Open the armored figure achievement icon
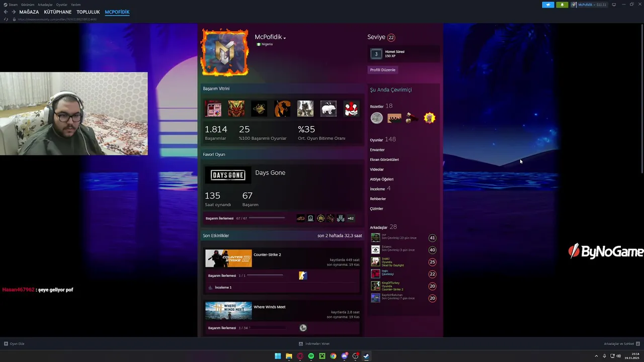The height and width of the screenshot is (362, 644). point(305,109)
